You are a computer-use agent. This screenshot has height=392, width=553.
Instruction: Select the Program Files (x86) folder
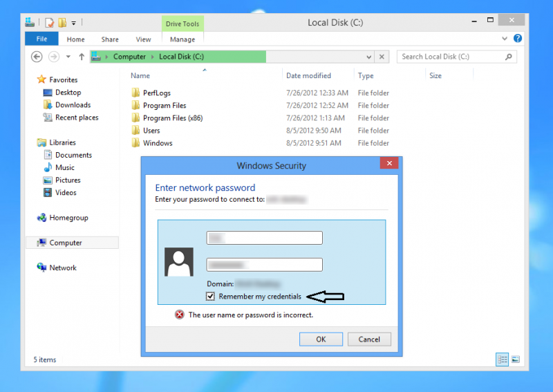tap(173, 118)
